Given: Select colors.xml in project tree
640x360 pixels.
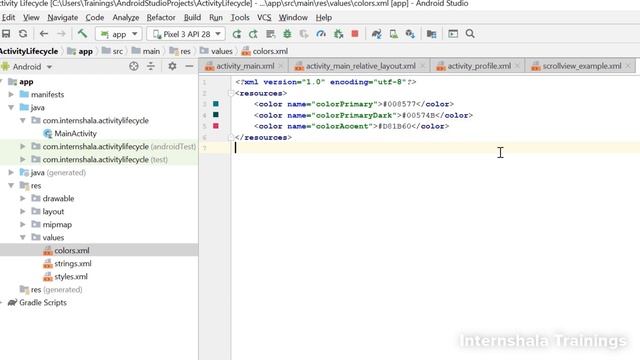Looking at the screenshot, I should click(x=71, y=251).
